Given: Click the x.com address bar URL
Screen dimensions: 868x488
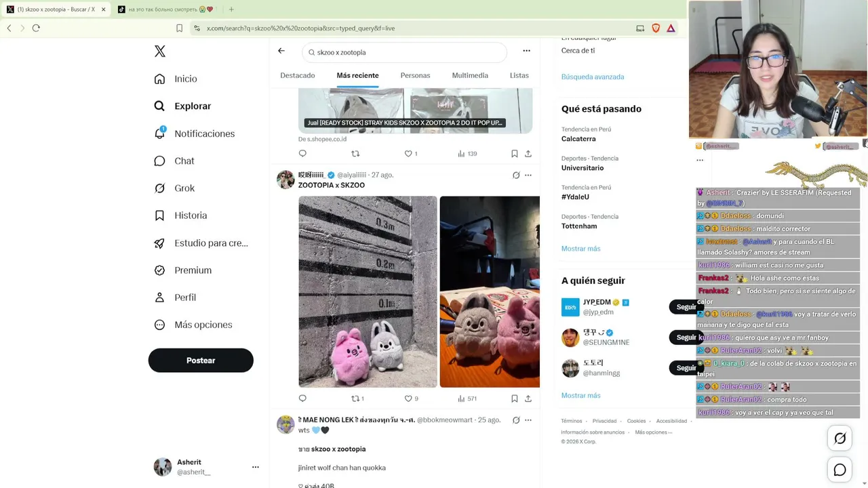Looking at the screenshot, I should (300, 28).
